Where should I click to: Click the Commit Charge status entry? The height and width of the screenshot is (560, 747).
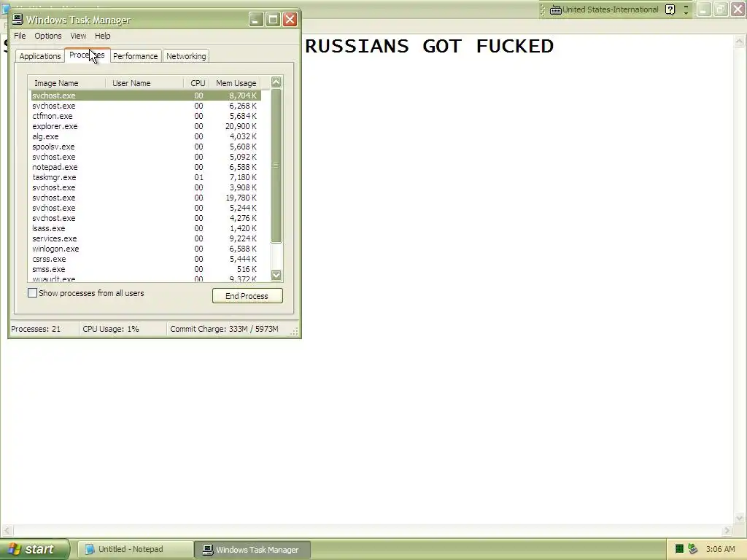[x=228, y=329]
